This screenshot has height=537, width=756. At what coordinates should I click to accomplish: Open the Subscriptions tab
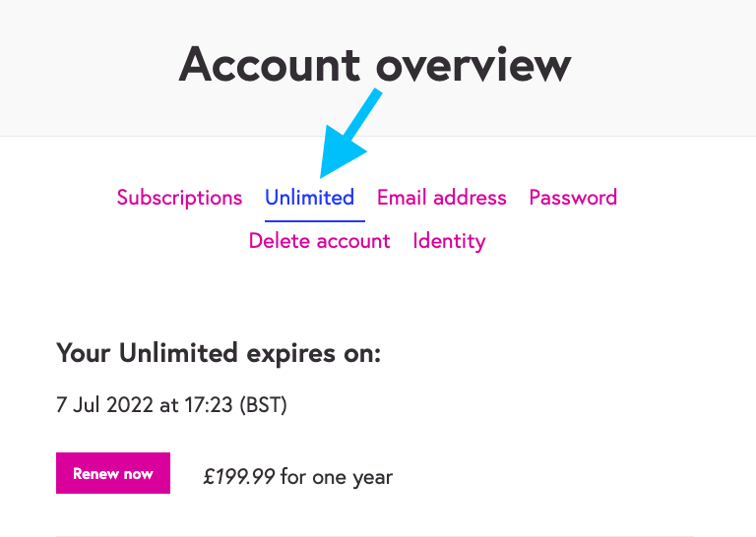click(x=179, y=198)
